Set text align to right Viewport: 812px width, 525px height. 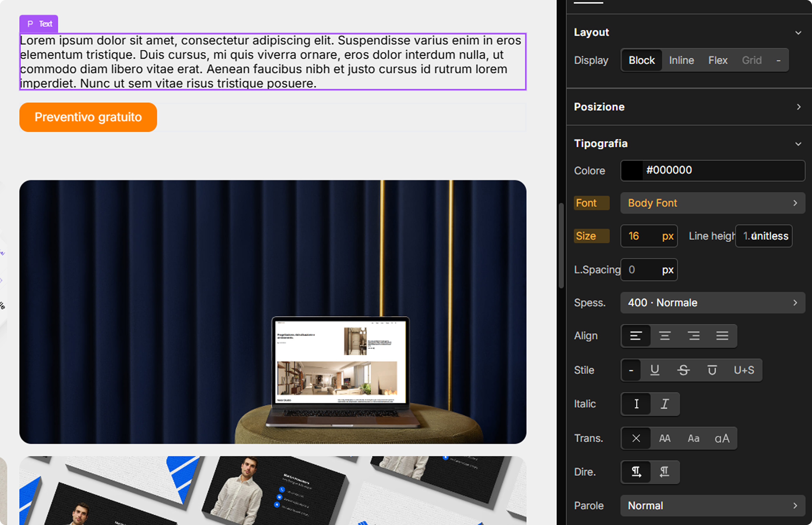[693, 336]
